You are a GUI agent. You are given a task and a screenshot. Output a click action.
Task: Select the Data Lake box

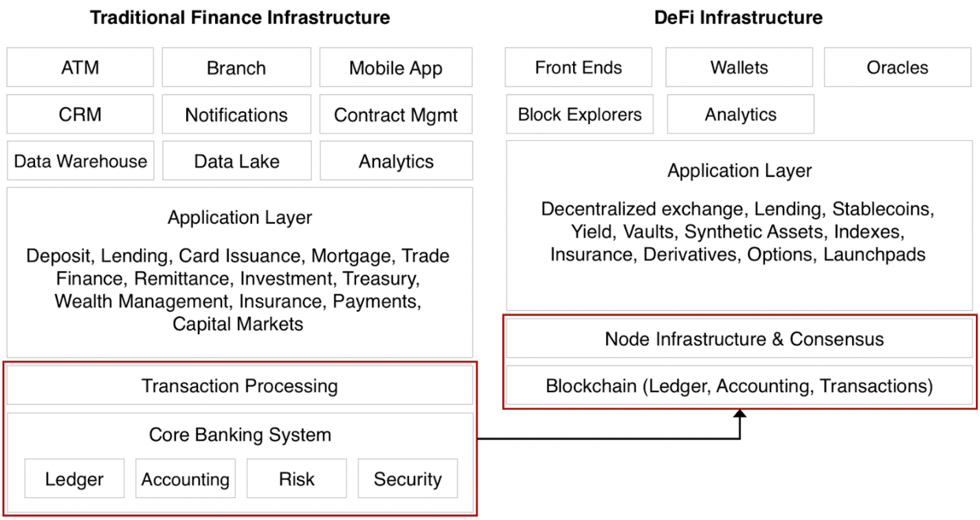tap(236, 161)
